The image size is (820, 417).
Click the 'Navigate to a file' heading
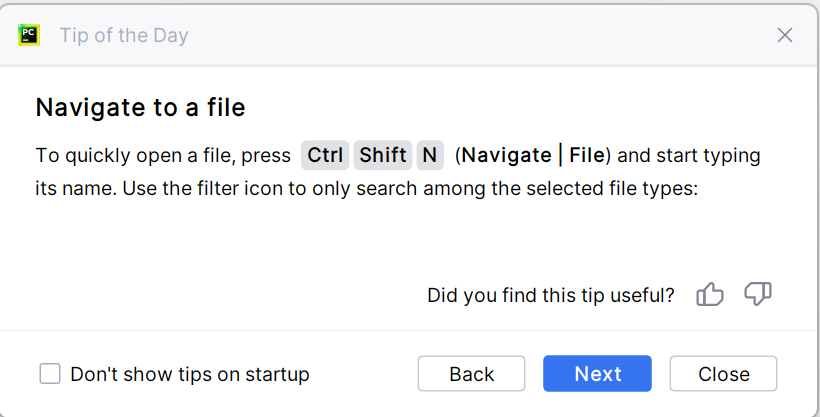pos(140,107)
